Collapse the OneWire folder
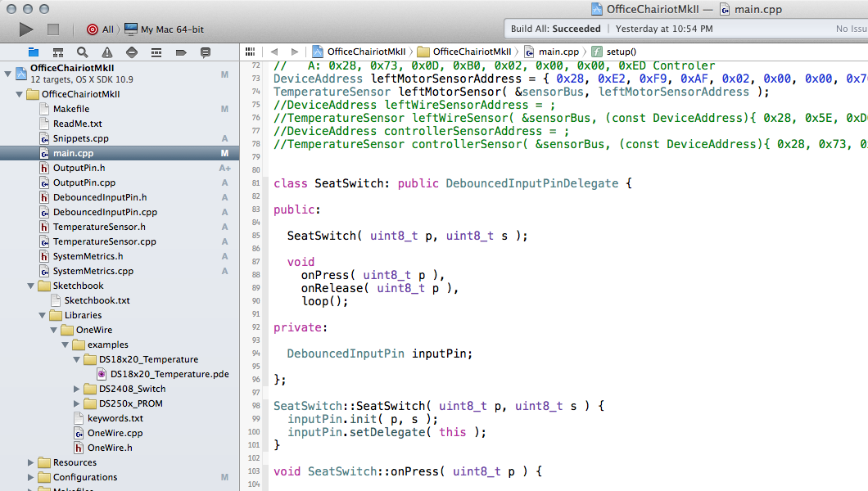Image resolution: width=868 pixels, height=491 pixels. (54, 330)
